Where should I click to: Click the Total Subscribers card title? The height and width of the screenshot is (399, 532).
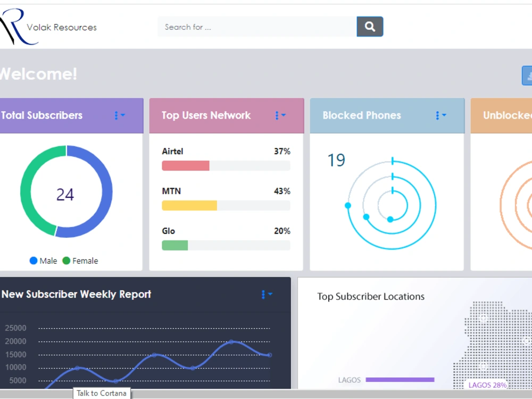tap(41, 115)
